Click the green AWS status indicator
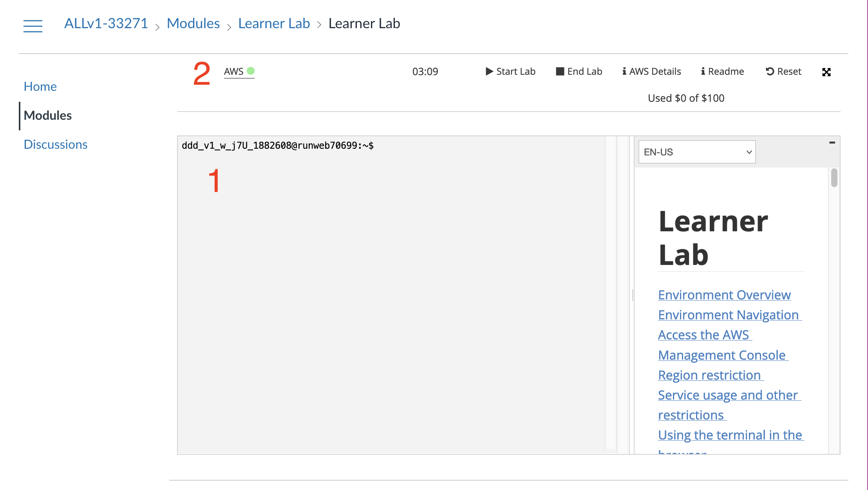Image resolution: width=868 pixels, height=490 pixels. pos(251,71)
